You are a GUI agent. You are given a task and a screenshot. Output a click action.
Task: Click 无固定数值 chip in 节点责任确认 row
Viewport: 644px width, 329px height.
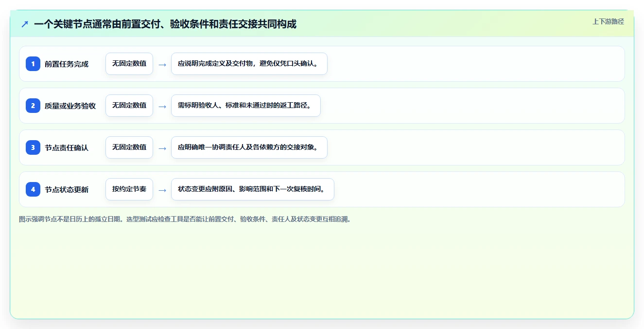pos(129,147)
